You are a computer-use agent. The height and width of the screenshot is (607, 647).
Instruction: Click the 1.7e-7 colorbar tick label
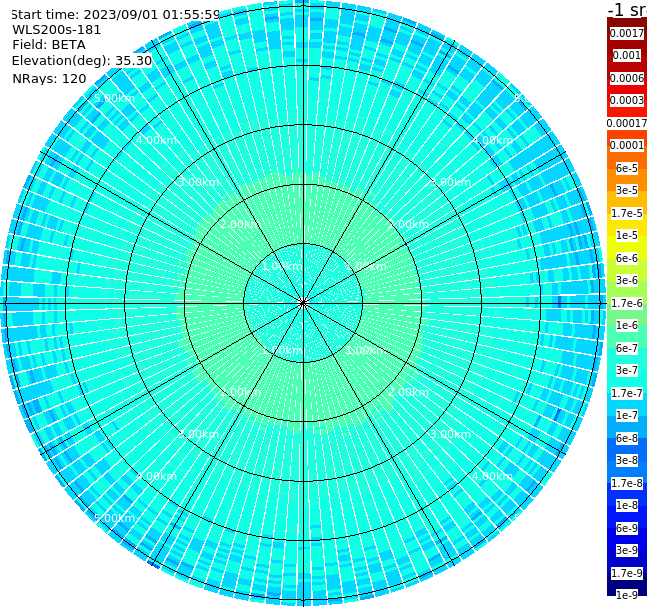pyautogui.click(x=627, y=393)
